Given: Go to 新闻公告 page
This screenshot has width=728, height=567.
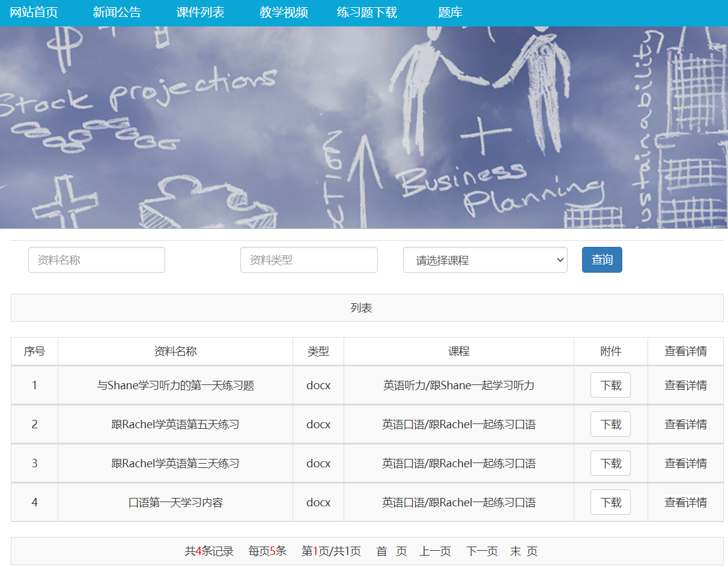Looking at the screenshot, I should click(117, 13).
